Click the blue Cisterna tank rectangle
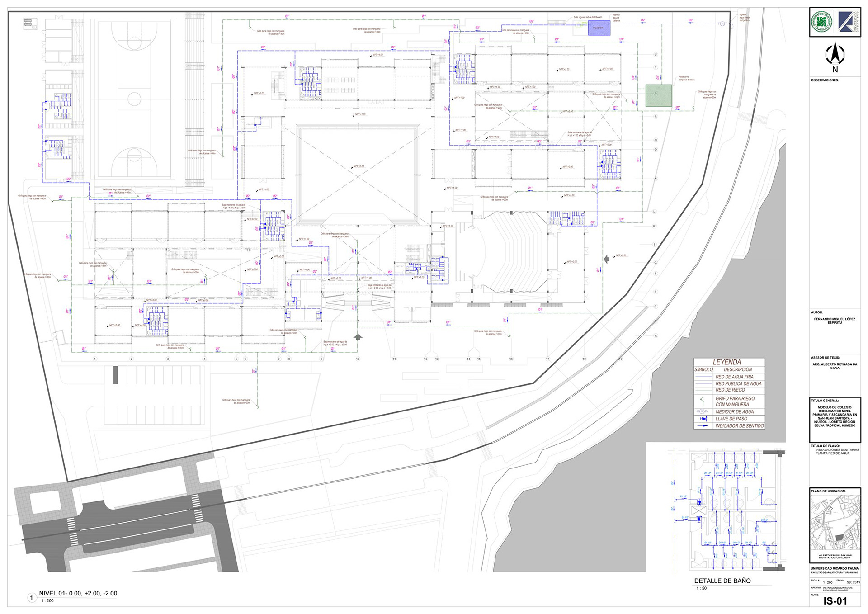This screenshot has height=614, width=868. click(x=599, y=28)
